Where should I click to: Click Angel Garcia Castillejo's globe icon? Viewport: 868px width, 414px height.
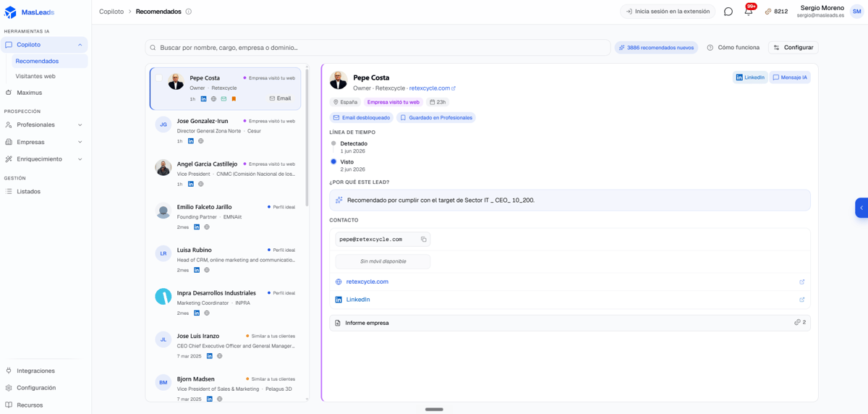(201, 184)
